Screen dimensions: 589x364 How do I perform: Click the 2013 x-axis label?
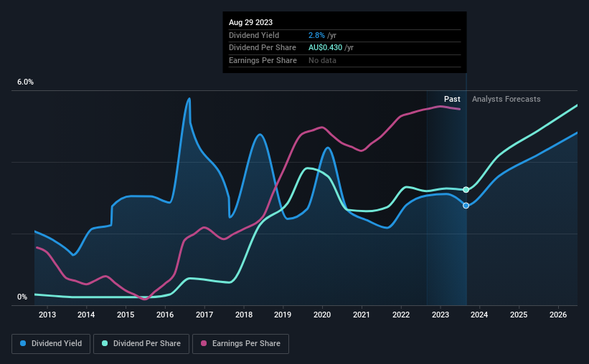pos(47,315)
